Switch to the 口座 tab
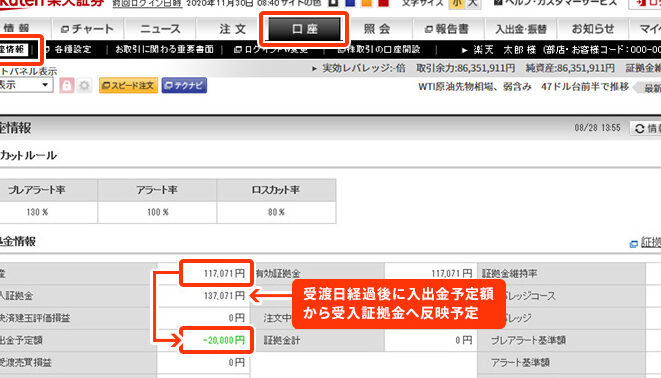This screenshot has width=661, height=378. coord(304,29)
